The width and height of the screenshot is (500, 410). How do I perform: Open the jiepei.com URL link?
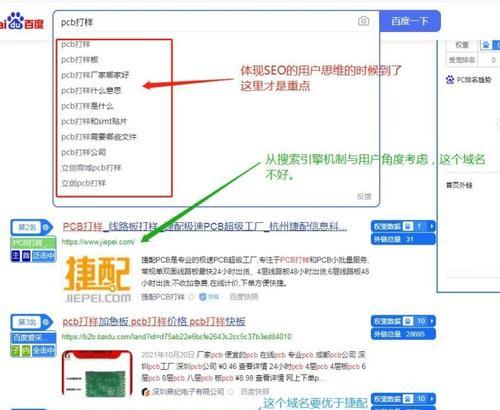(98, 242)
